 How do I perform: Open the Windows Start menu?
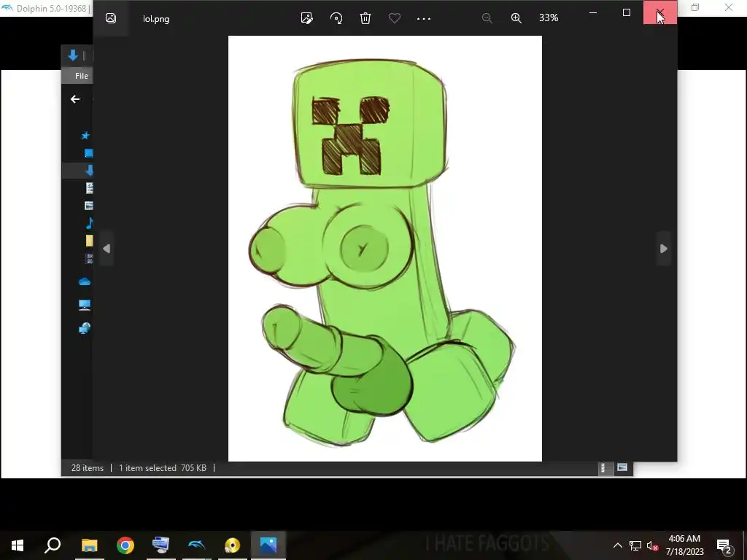coord(18,545)
